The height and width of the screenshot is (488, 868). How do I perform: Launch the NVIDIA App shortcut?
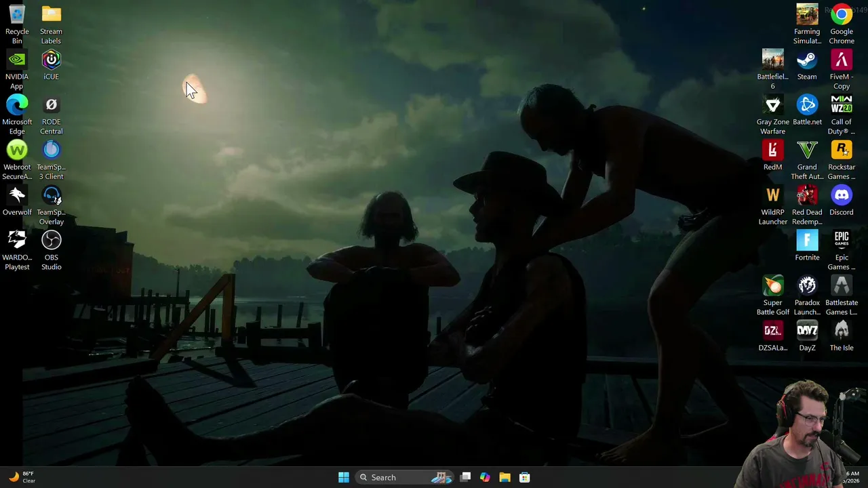point(17,69)
